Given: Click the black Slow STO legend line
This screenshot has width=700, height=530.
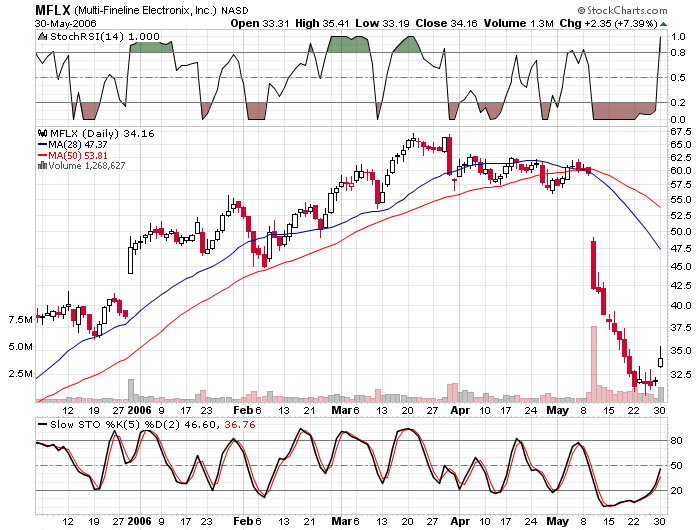Looking at the screenshot, I should 43,424.
